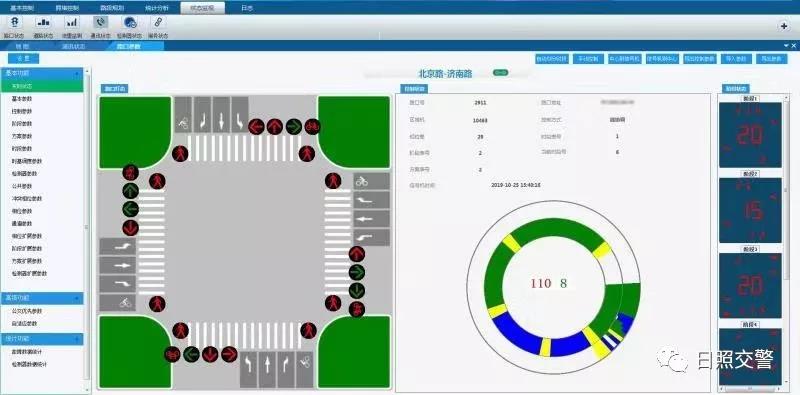Collapse the 统计功能 sidebar section
The width and height of the screenshot is (800, 395).
point(42,339)
